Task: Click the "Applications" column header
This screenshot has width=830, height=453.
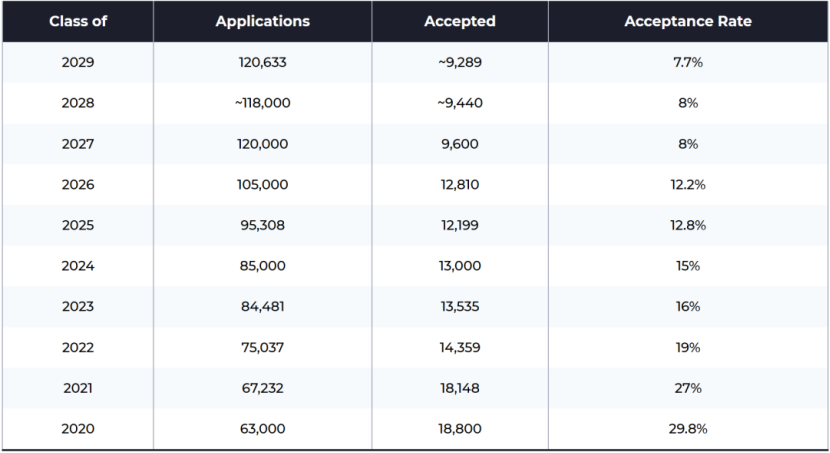Action: pyautogui.click(x=262, y=21)
